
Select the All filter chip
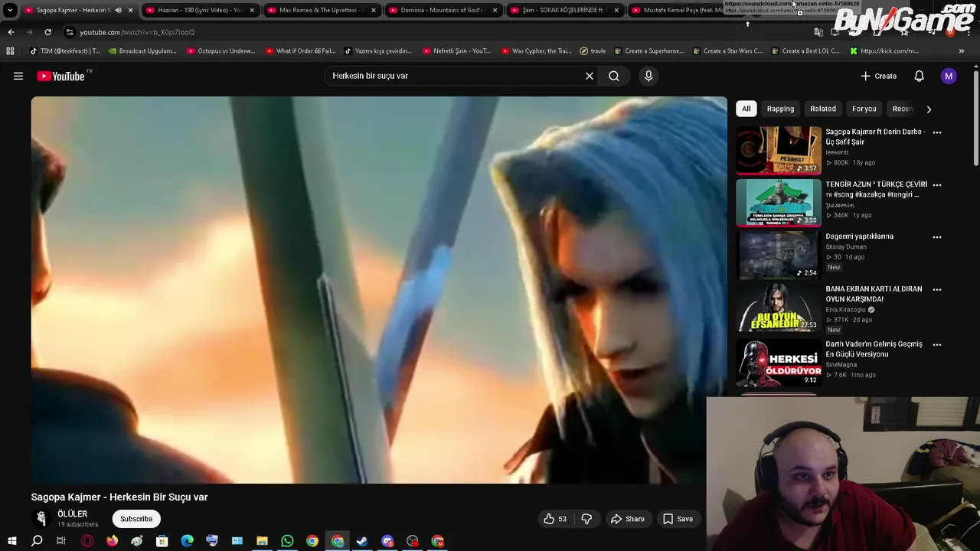(746, 109)
